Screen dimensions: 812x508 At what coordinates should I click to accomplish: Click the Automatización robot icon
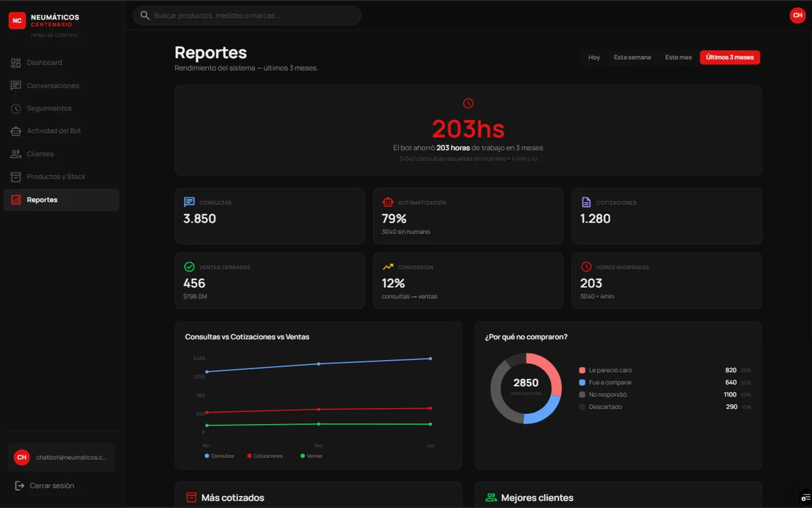[388, 202]
